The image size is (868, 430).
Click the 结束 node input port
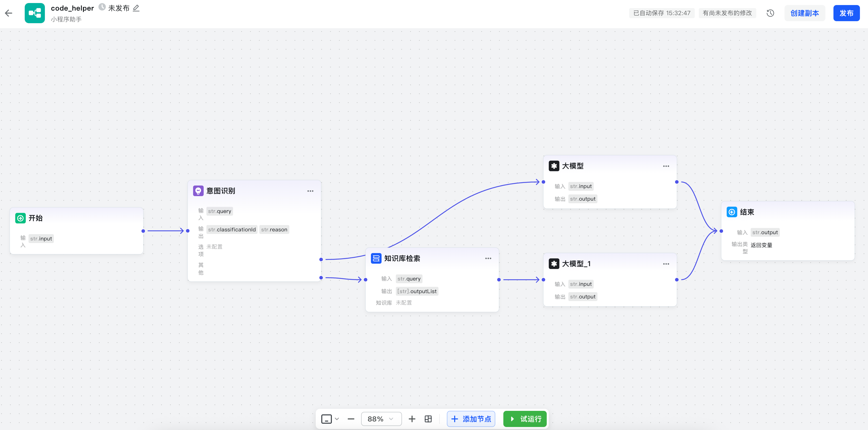pos(721,231)
